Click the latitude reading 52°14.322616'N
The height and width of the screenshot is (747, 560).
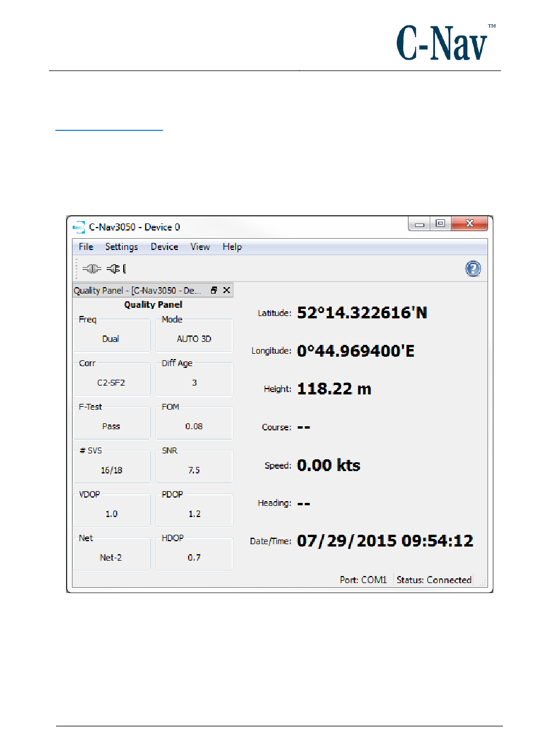362,312
